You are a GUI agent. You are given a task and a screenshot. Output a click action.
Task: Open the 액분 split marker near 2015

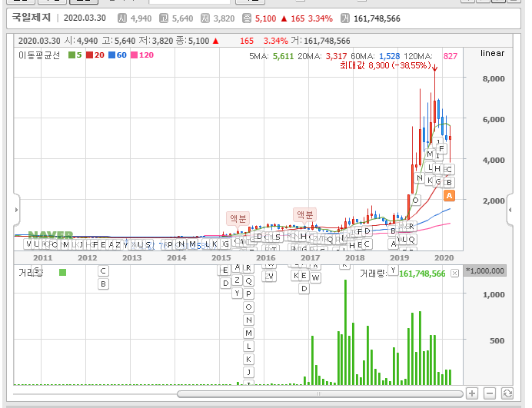pos(238,218)
